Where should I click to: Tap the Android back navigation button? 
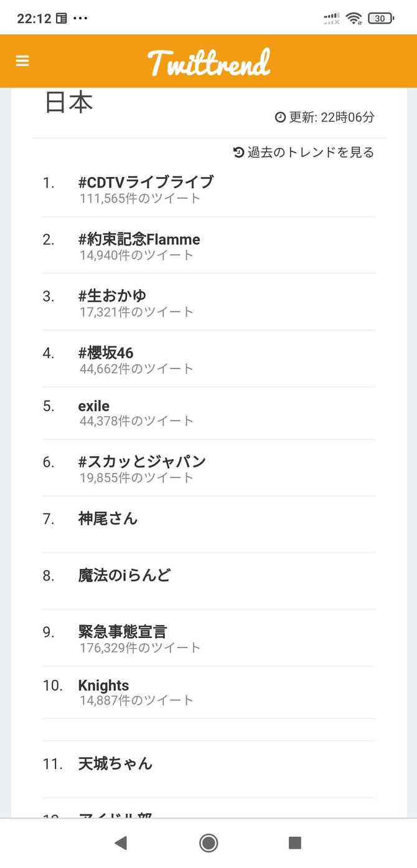121,843
